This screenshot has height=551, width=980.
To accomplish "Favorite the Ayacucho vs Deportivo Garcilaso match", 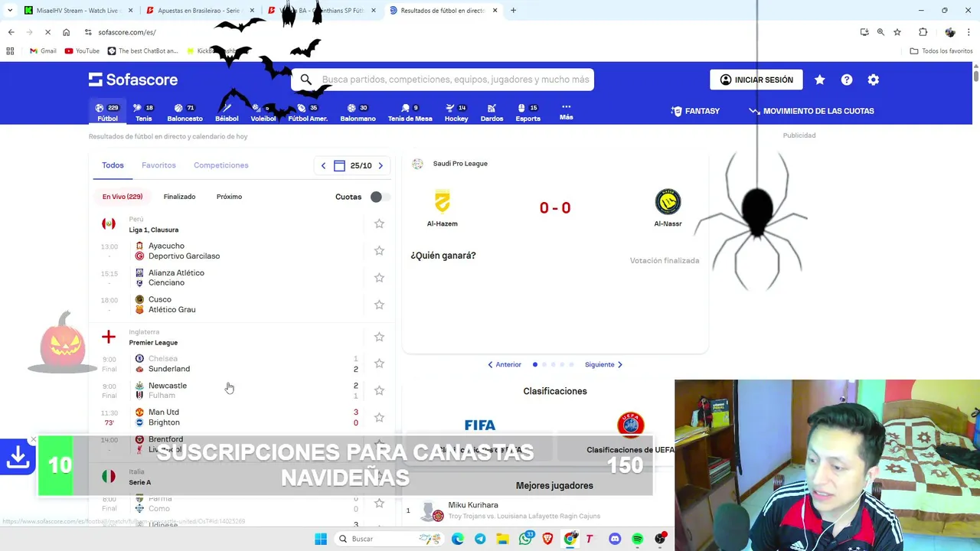I will click(379, 251).
